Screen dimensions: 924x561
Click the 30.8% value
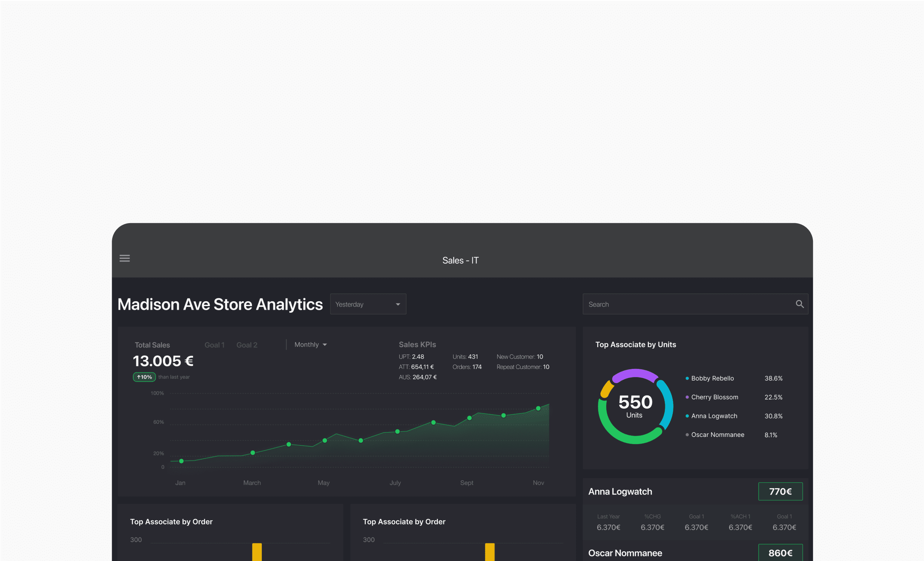pyautogui.click(x=774, y=416)
